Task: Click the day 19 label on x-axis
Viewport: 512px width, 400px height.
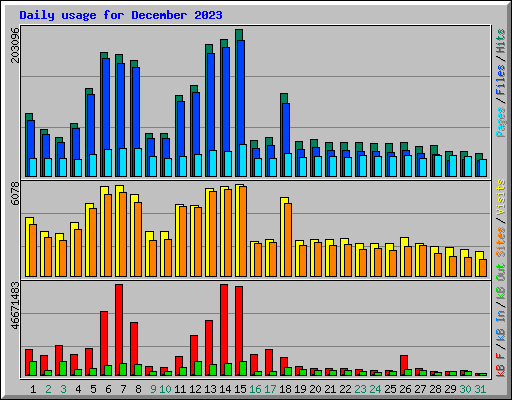Action: [x=300, y=389]
